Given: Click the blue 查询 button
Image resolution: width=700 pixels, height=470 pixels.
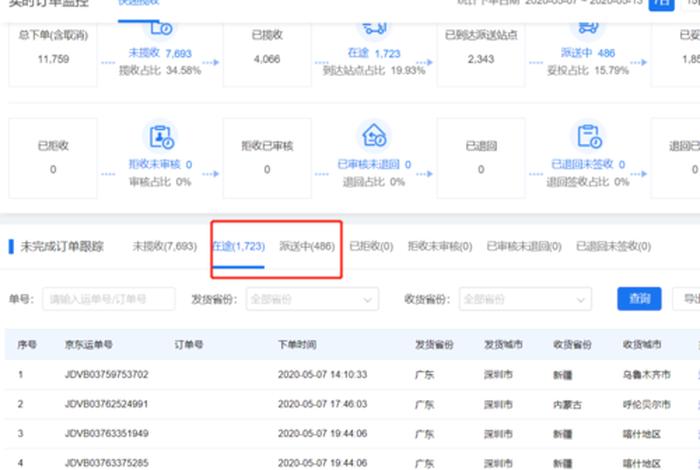Looking at the screenshot, I should (x=639, y=299).
